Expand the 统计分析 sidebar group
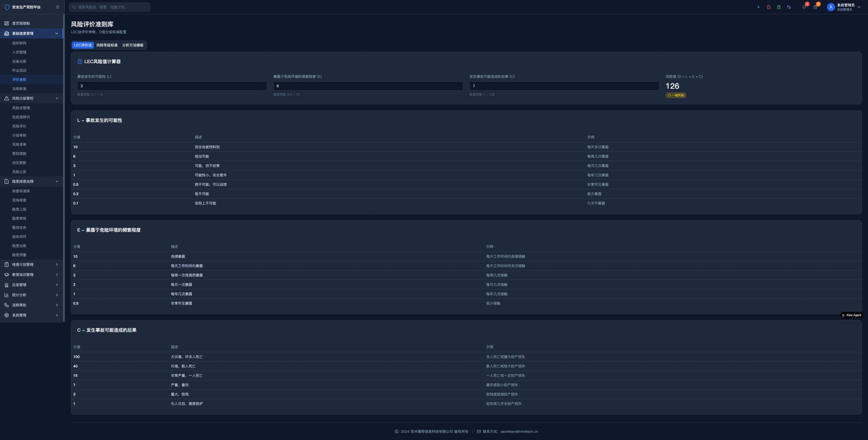The image size is (868, 440). (x=57, y=295)
